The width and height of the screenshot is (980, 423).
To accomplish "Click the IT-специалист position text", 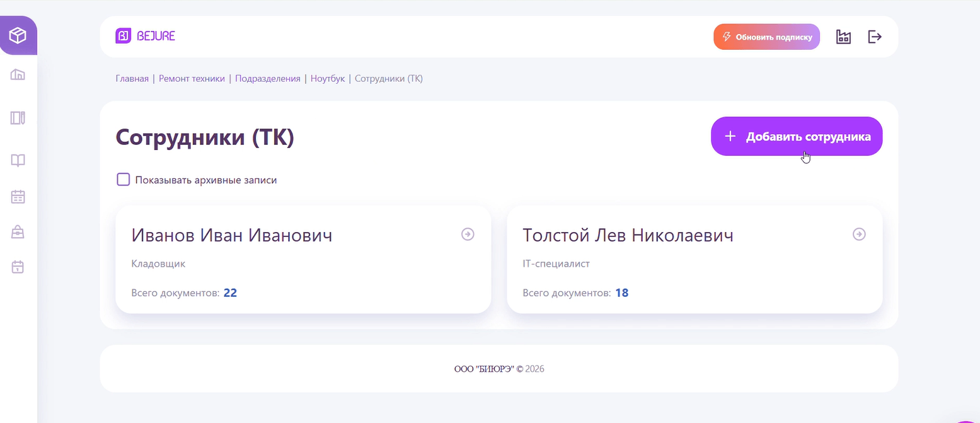I will (556, 264).
